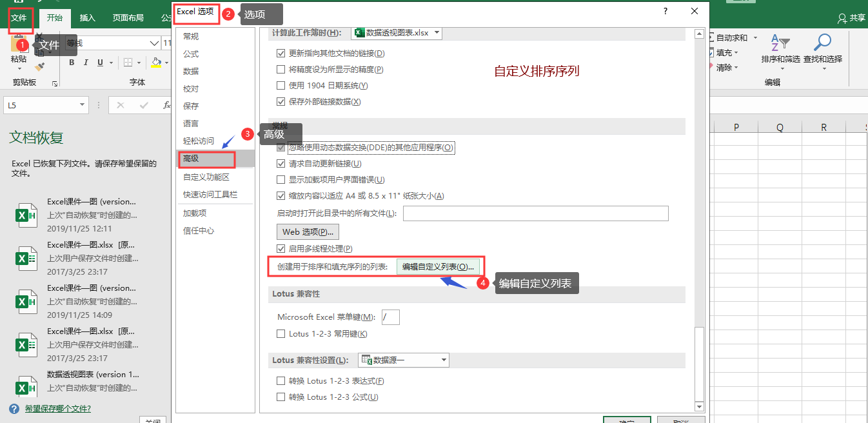
Task: Open the font name dropdown (等线)
Action: click(x=154, y=43)
